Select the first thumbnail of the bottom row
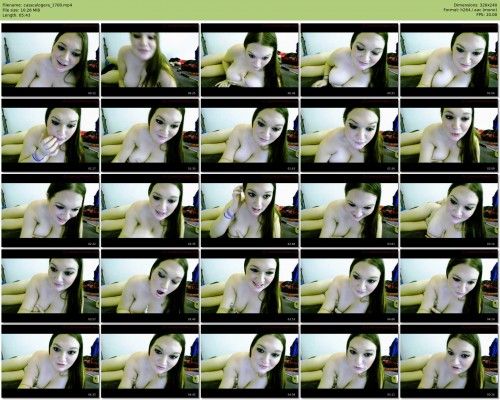The height and width of the screenshot is (400, 500). pos(50,361)
